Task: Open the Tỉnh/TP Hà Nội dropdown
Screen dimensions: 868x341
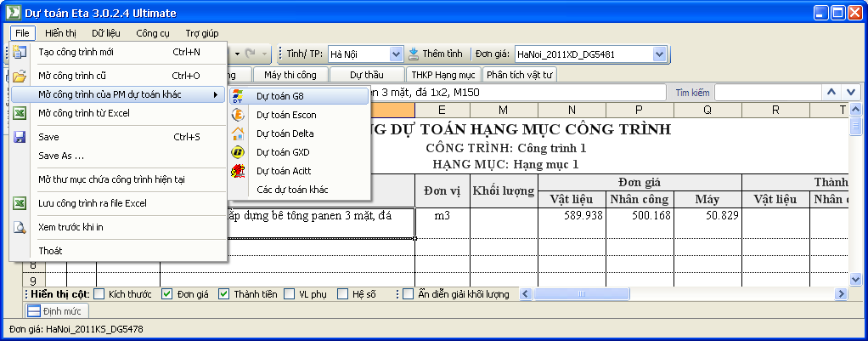Action: [x=395, y=54]
